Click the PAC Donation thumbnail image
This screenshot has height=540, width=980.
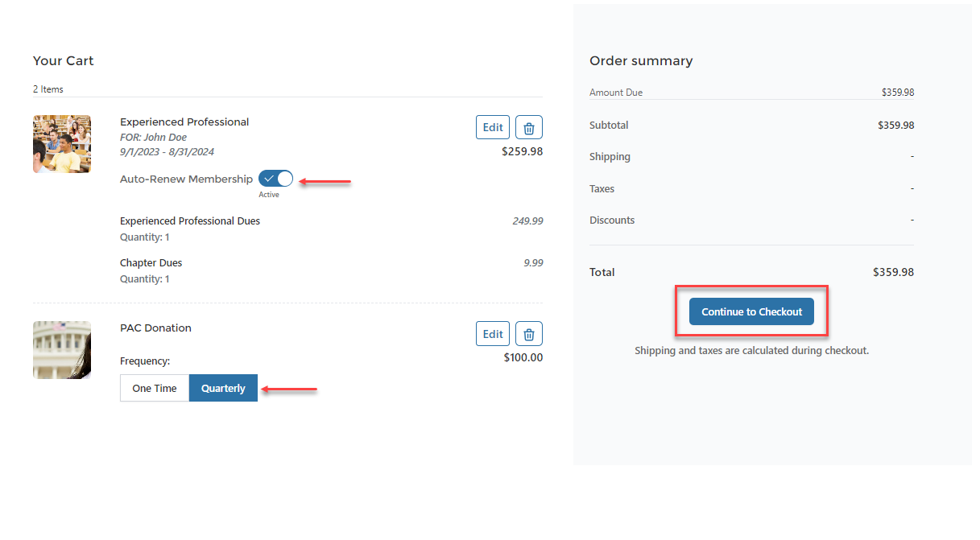[x=62, y=350]
